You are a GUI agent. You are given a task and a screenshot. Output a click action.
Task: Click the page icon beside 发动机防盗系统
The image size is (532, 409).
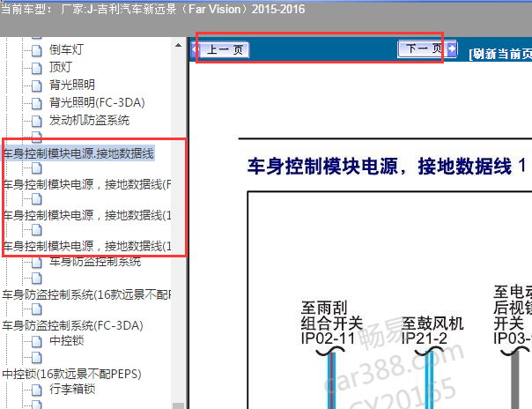pyautogui.click(x=37, y=121)
